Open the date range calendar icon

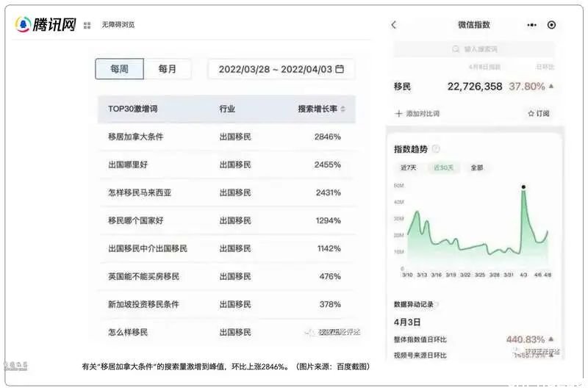[x=340, y=69]
